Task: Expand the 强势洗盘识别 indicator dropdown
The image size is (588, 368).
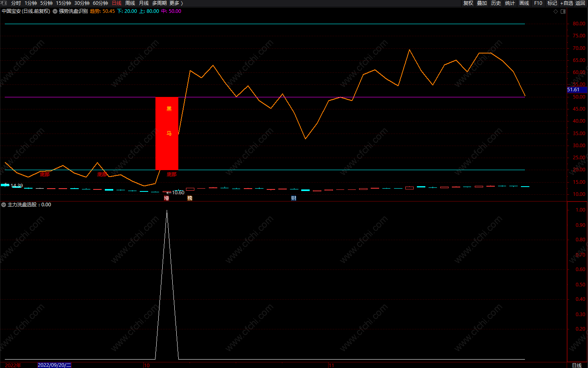Action: (x=55, y=11)
